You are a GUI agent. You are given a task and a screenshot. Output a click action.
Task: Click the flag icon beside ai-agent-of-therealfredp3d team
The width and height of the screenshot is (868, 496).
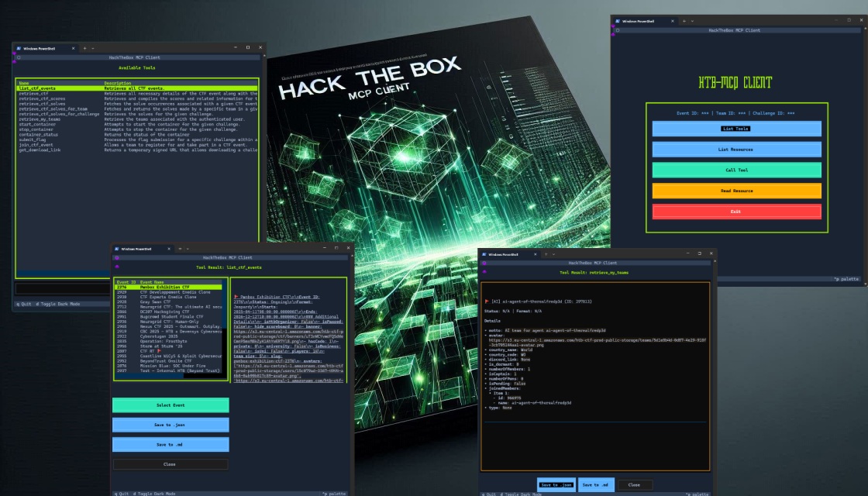coord(487,300)
